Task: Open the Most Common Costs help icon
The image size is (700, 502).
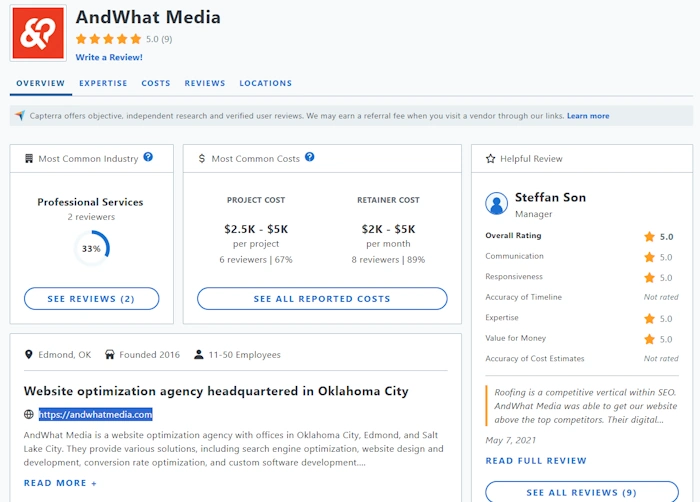Action: [x=309, y=157]
